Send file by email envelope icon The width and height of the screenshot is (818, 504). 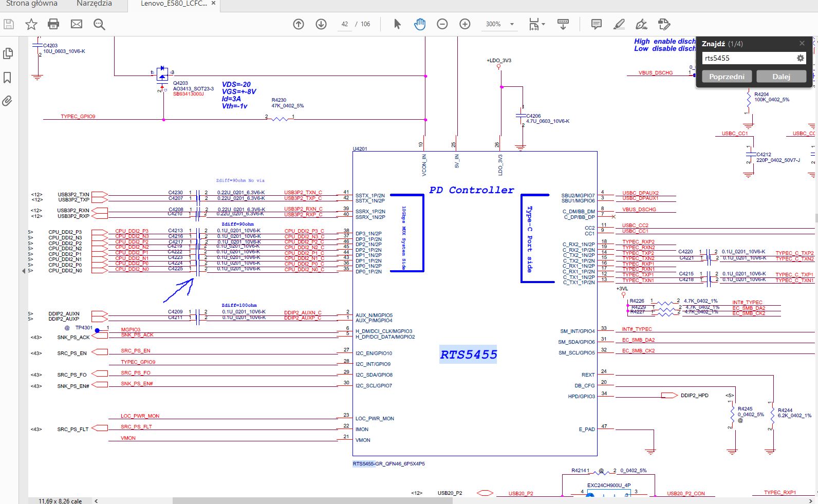coord(77,24)
